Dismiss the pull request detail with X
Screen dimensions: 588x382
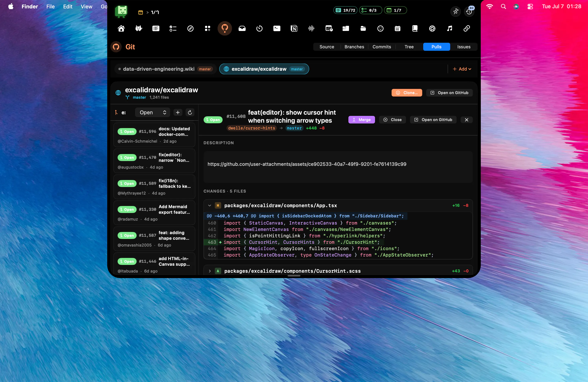[466, 120]
